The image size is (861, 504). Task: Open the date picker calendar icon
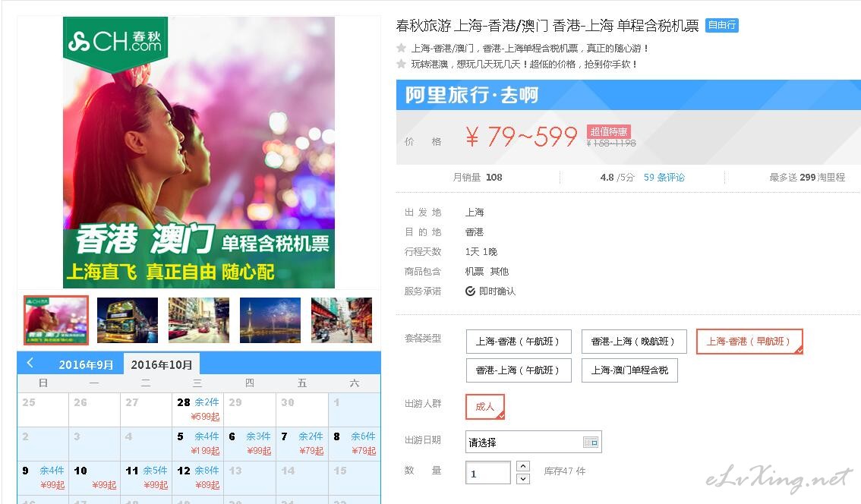click(x=590, y=442)
